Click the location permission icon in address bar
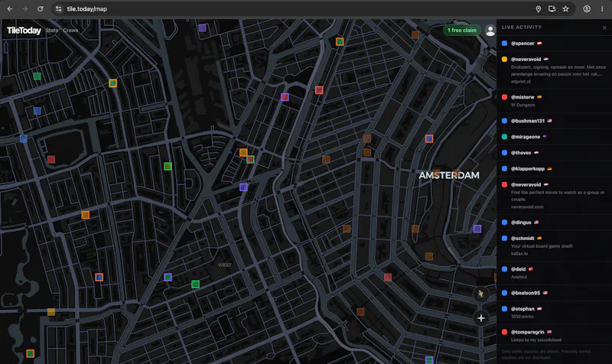Screen dimensions: 612x364 point(539,8)
